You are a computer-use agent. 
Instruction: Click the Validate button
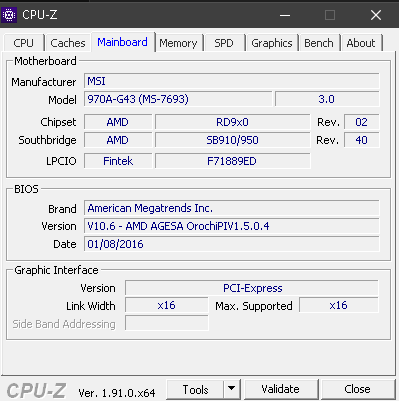(281, 389)
